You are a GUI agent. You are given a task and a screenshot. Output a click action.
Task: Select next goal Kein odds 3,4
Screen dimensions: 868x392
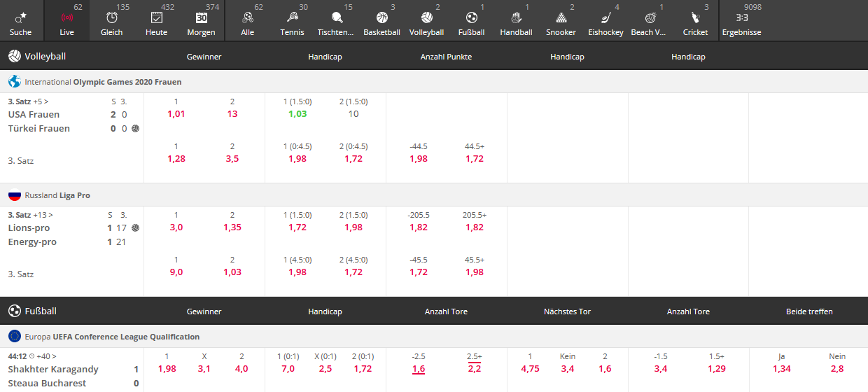click(x=568, y=369)
